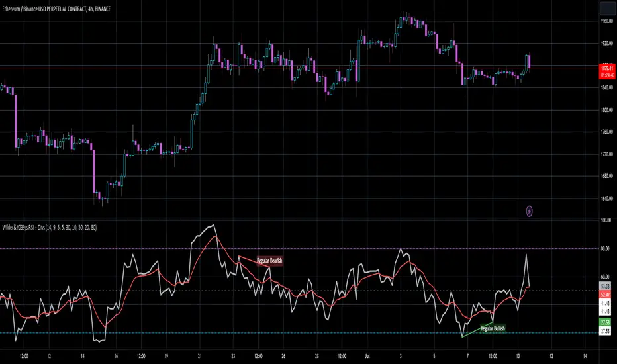Select the Ethereum / Binance USD Perpetual Contract title

click(x=56, y=9)
